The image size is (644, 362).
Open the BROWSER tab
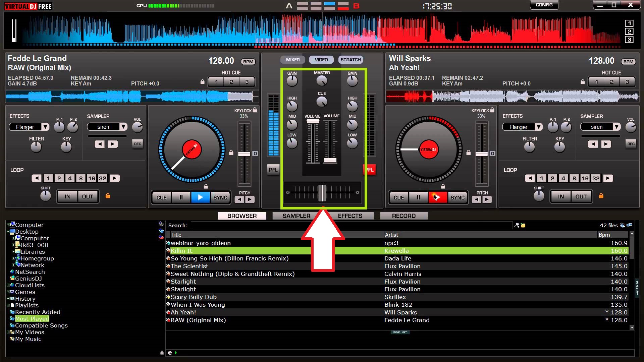pos(242,216)
